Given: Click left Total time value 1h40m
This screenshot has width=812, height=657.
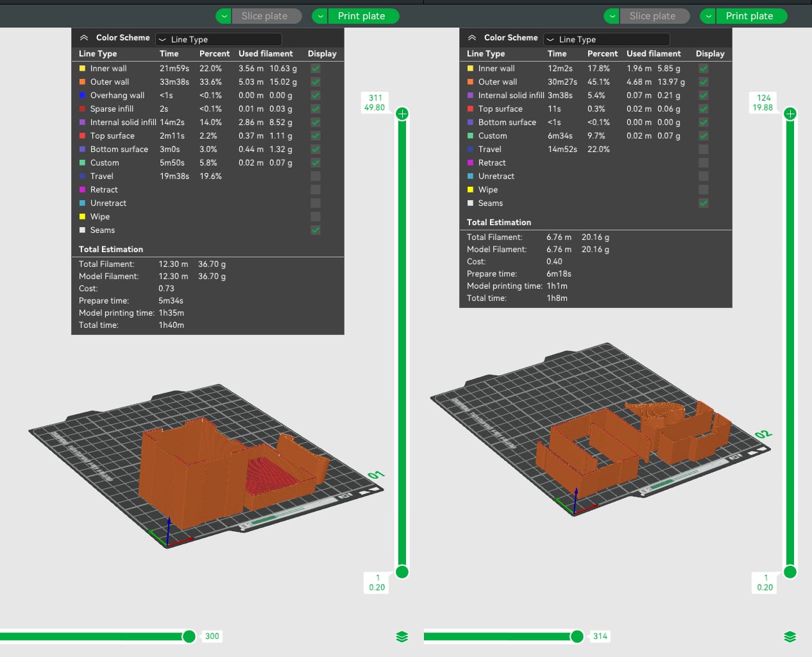Looking at the screenshot, I should click(x=171, y=325).
